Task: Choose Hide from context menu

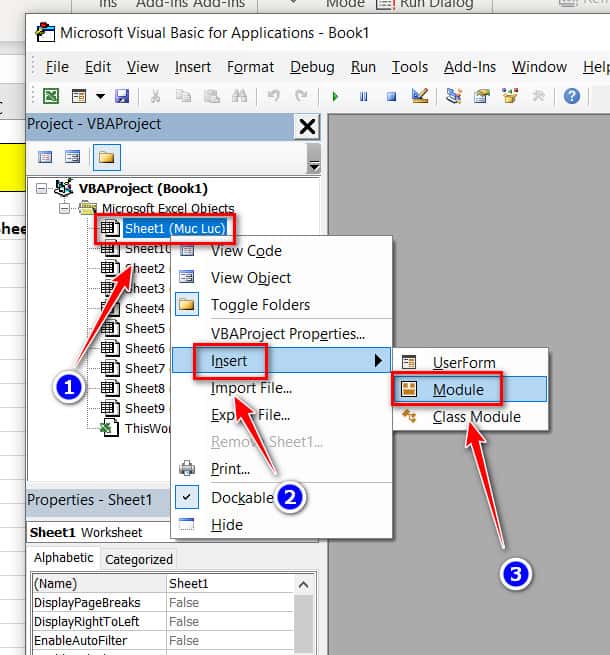Action: tap(281, 525)
